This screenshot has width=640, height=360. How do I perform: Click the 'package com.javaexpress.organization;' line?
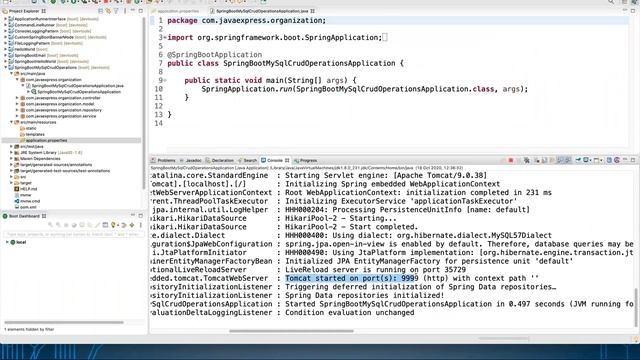(x=247, y=20)
